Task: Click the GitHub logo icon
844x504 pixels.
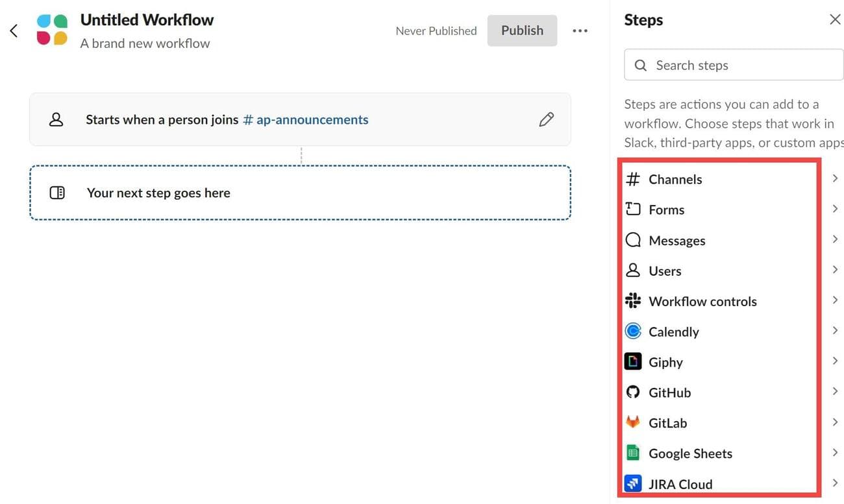Action: tap(632, 392)
